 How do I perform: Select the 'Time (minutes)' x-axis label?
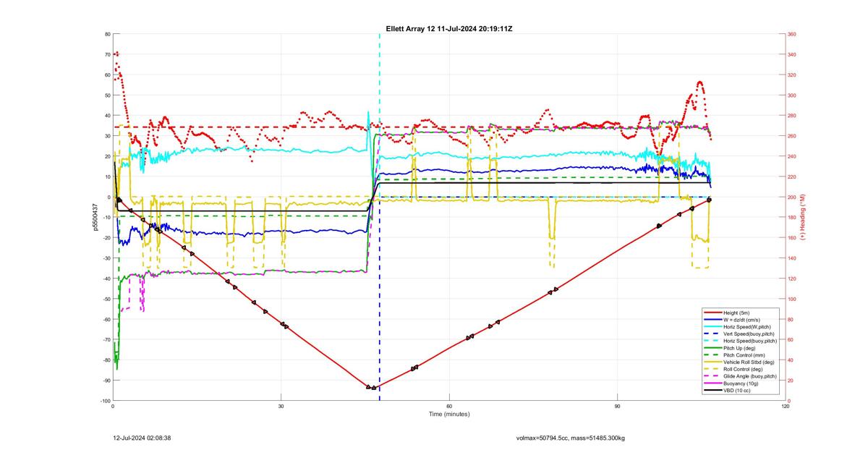449,415
